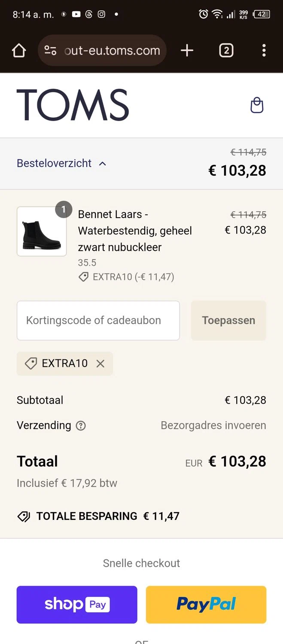Viewport: 283px width, 644px height.
Task: Open the shopping bag cart icon
Action: [257, 105]
